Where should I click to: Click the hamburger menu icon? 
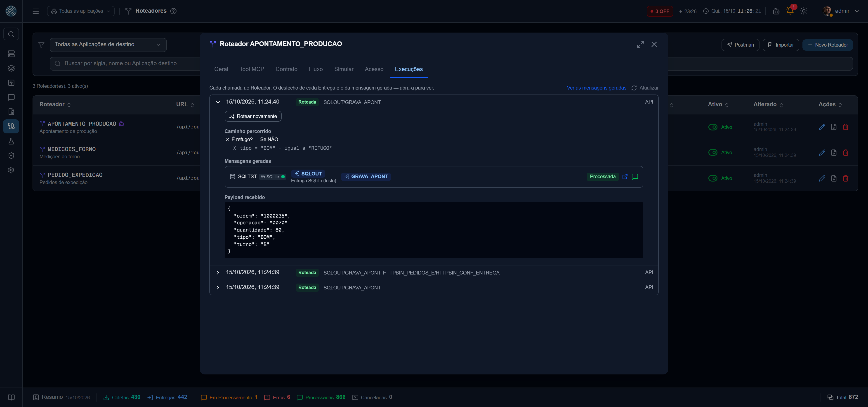click(36, 11)
